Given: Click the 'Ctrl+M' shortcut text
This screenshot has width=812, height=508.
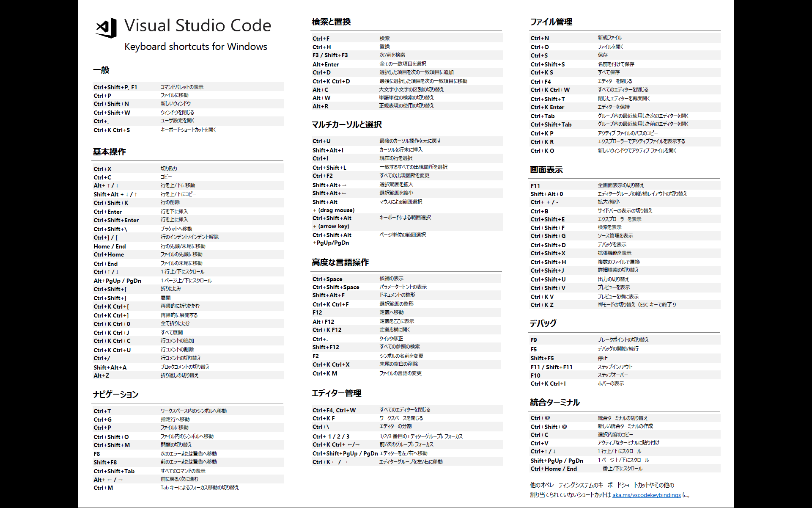Looking at the screenshot, I should 103,488.
